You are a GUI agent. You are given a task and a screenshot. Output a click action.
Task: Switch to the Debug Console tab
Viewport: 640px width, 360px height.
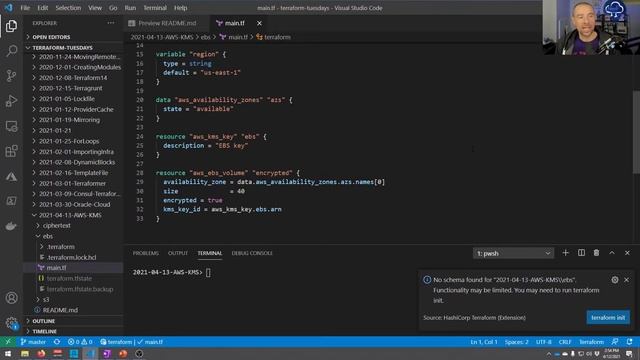252,253
